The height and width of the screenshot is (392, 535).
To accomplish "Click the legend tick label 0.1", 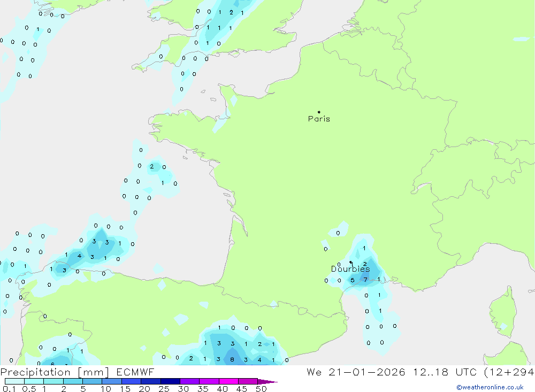I will [9, 389].
